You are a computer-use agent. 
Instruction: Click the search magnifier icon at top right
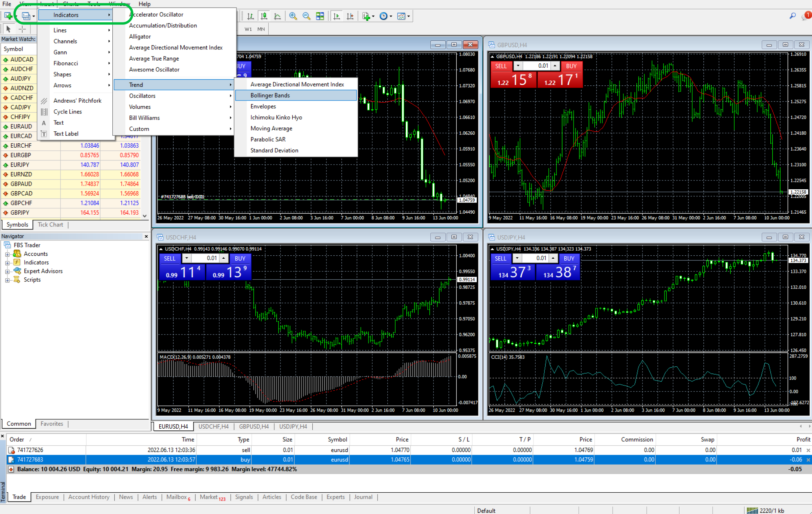point(792,16)
